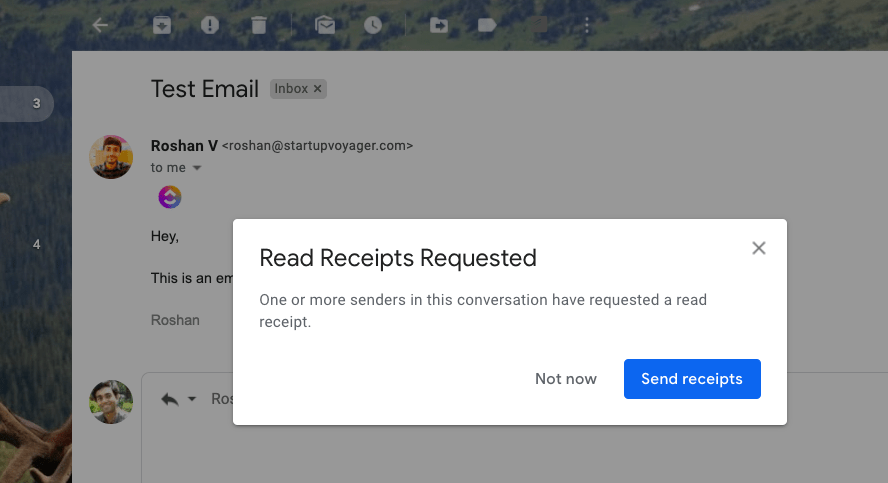Remove the Inbox label from the email
Screen dimensions: 888x483
click(318, 89)
